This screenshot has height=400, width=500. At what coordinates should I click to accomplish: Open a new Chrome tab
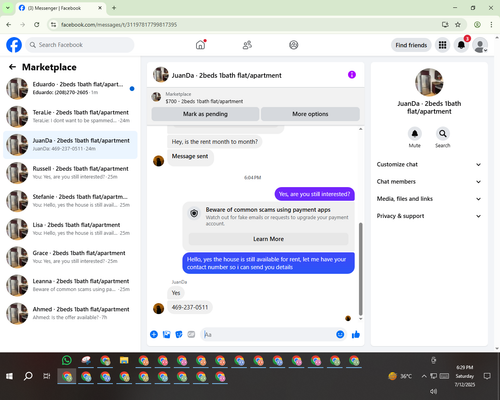(x=114, y=8)
